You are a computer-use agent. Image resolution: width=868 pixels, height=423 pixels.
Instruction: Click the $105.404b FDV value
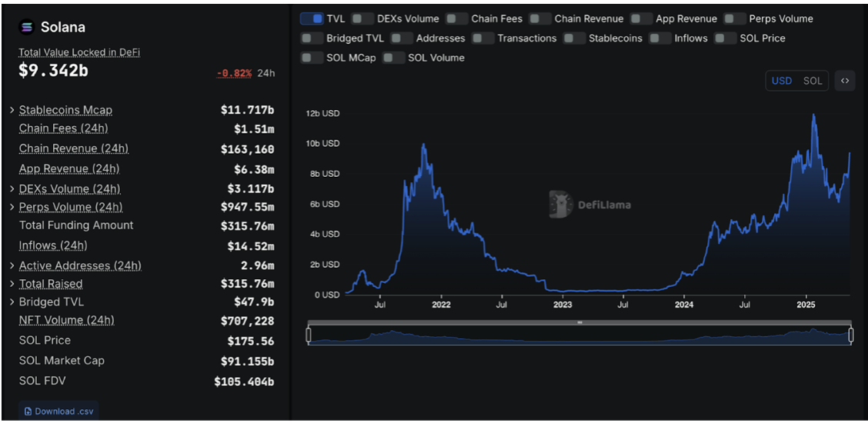[x=244, y=381]
